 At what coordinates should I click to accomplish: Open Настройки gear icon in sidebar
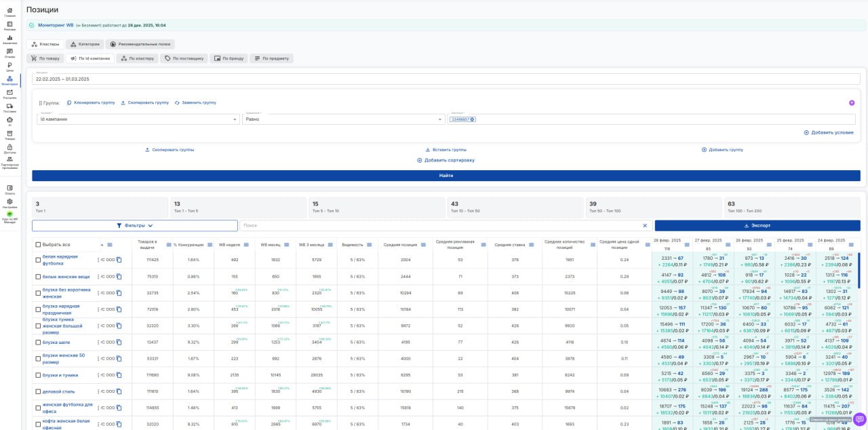(9, 202)
